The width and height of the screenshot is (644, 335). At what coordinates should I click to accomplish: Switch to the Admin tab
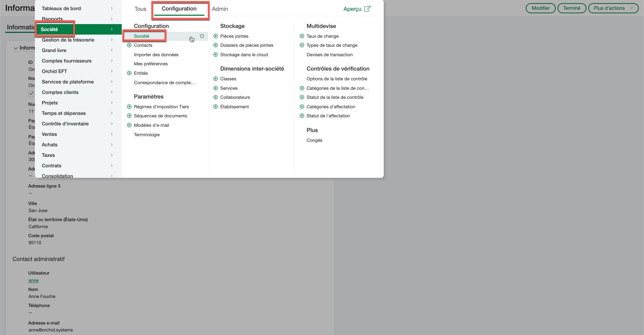220,9
